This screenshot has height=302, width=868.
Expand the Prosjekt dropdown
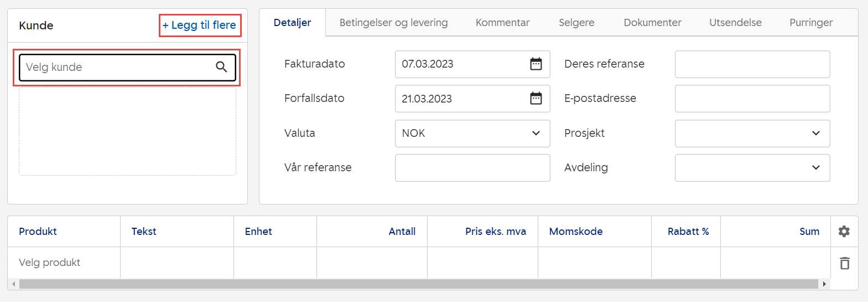815,134
